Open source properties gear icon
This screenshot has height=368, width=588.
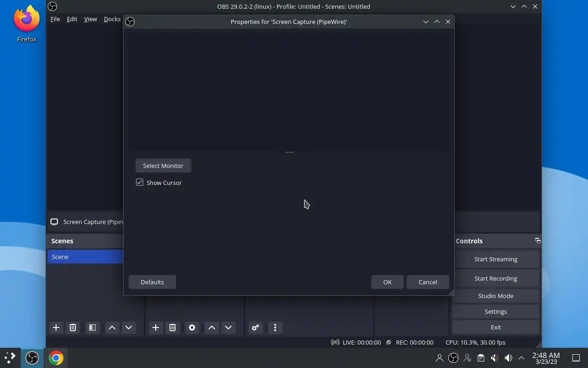(192, 328)
